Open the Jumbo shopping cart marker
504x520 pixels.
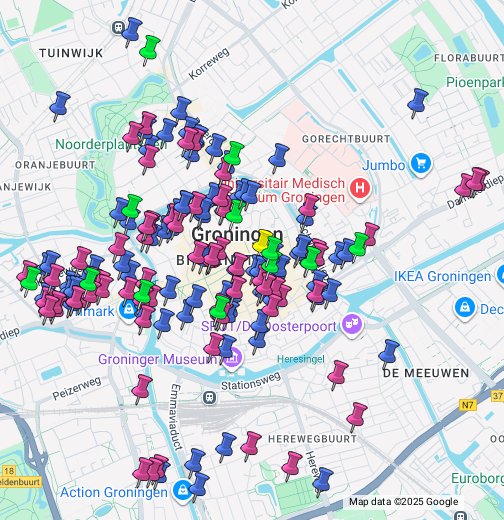[x=421, y=164]
